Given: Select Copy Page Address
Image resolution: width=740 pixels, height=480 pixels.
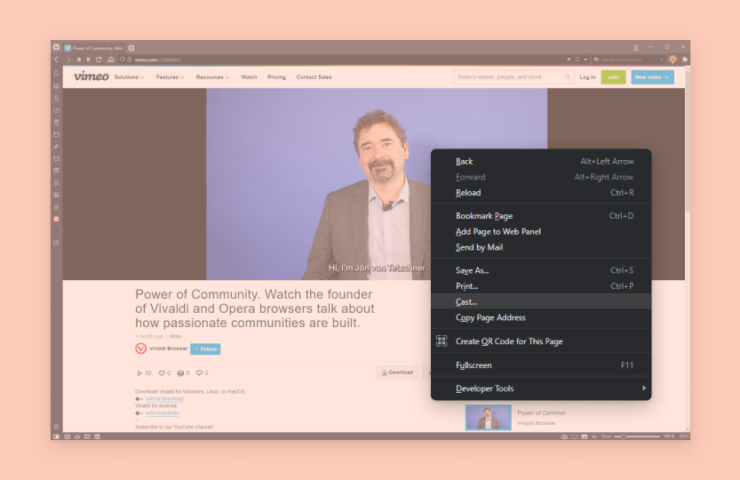Looking at the screenshot, I should (541, 317).
